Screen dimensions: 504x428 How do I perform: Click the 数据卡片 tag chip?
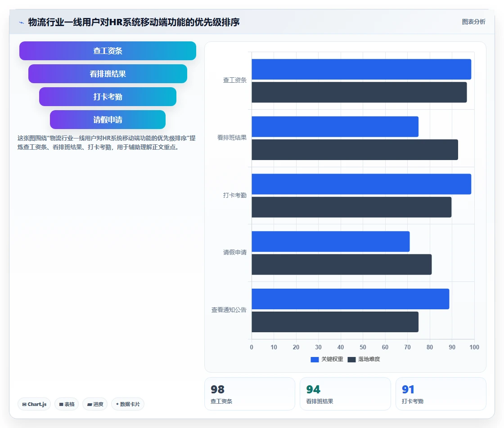pos(128,404)
